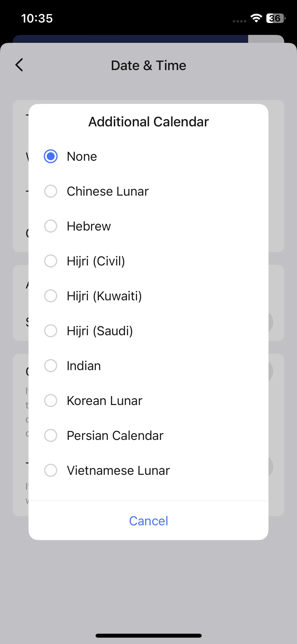Image resolution: width=297 pixels, height=644 pixels.
Task: Select the Hebrew calendar radio button
Action: 51,226
